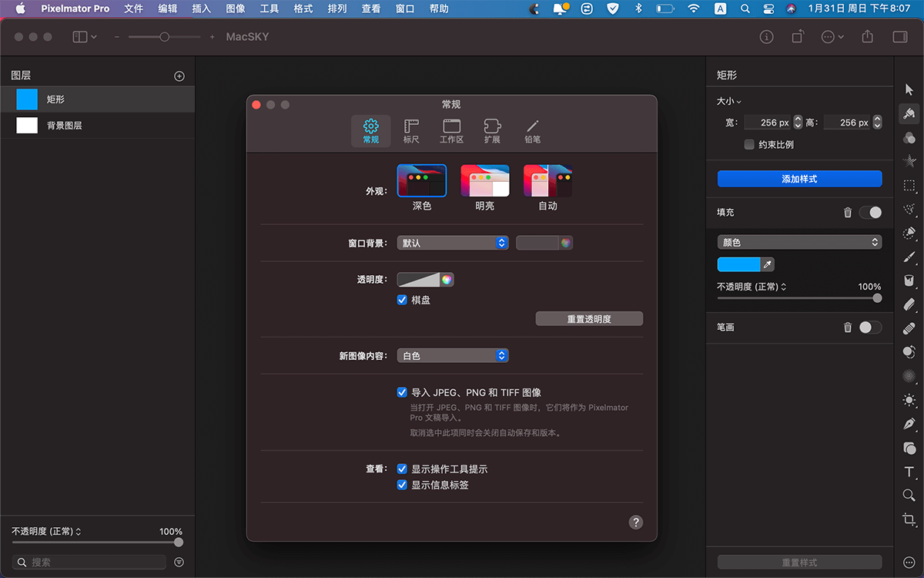Open the 格式 menu in the menu bar
This screenshot has height=578, width=924.
point(303,8)
